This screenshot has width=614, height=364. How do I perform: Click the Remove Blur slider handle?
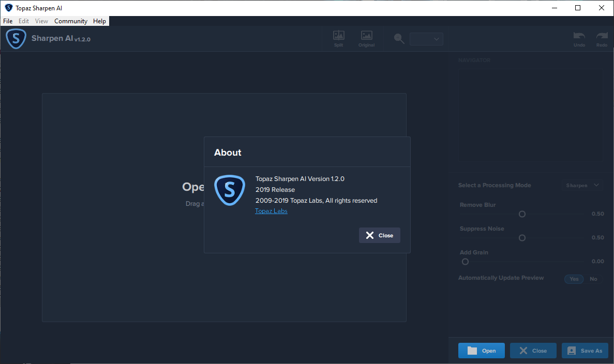[522, 214]
